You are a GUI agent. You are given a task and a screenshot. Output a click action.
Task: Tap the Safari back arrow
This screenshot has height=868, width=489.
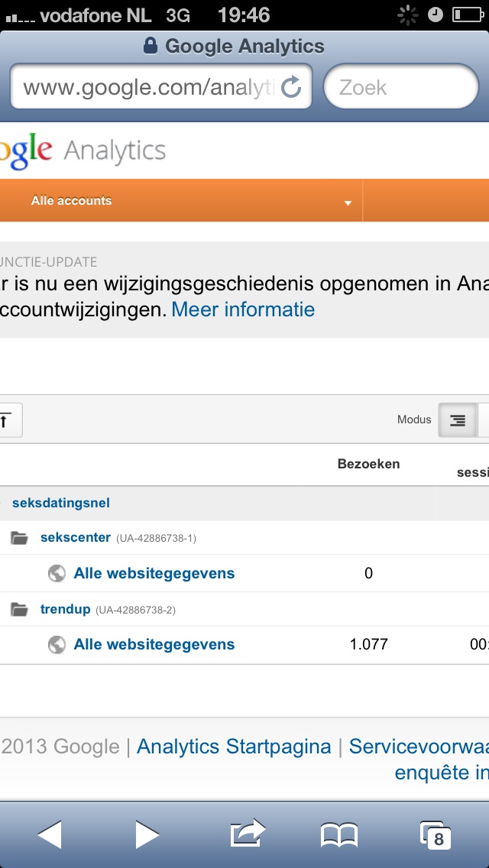coord(50,834)
